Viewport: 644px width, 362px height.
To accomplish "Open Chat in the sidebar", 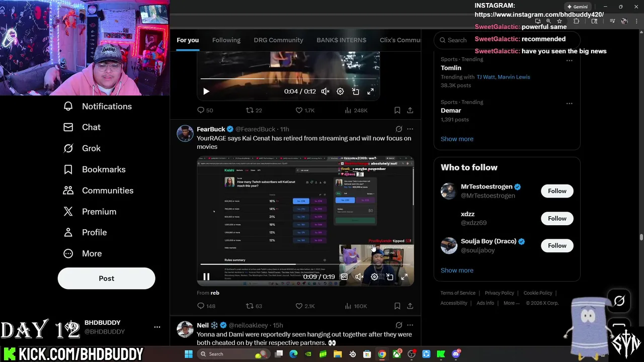I will coord(82,127).
